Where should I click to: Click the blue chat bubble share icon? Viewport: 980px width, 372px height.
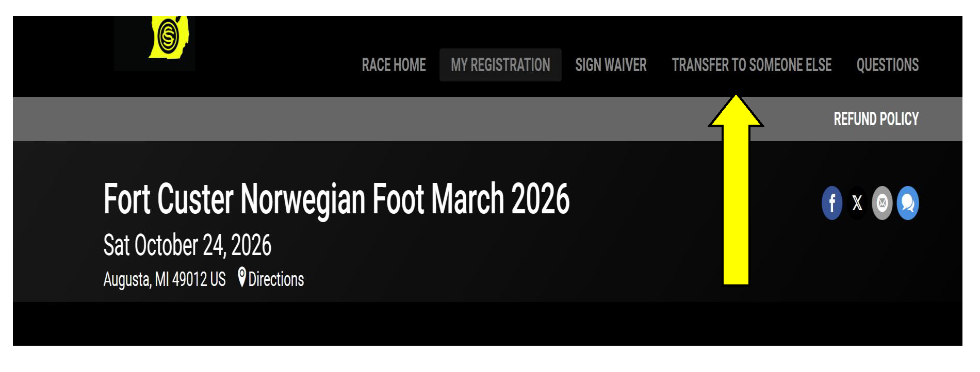pyautogui.click(x=908, y=203)
